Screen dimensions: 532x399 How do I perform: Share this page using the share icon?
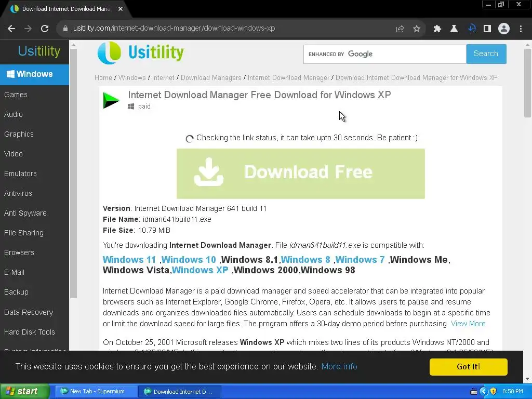click(x=400, y=29)
